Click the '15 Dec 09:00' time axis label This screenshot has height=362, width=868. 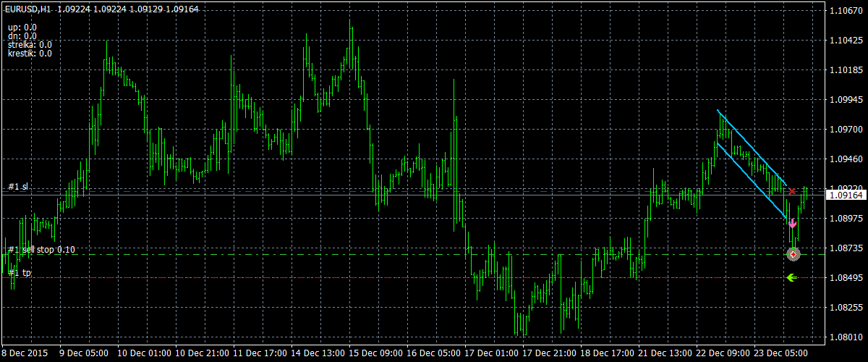pyautogui.click(x=376, y=354)
